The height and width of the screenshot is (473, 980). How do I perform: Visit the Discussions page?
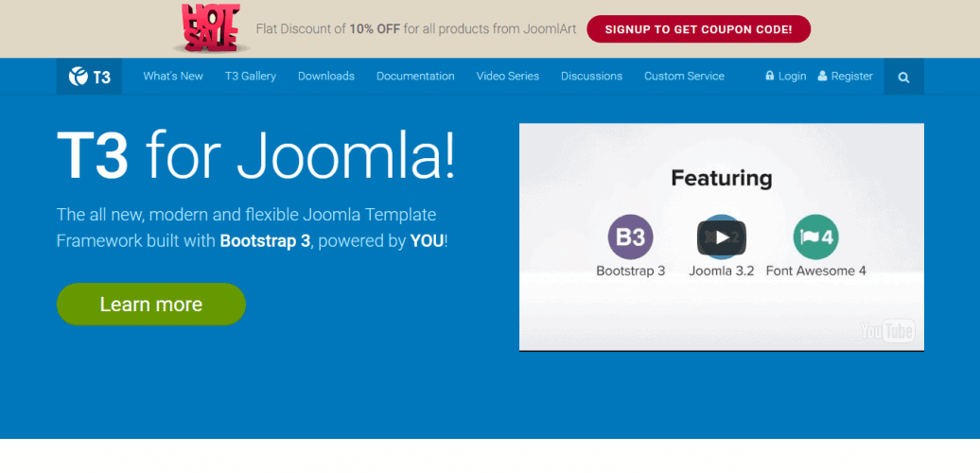591,77
